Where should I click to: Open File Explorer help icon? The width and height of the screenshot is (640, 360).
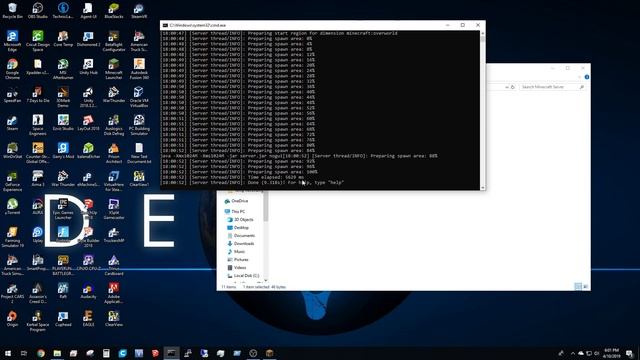tap(587, 77)
